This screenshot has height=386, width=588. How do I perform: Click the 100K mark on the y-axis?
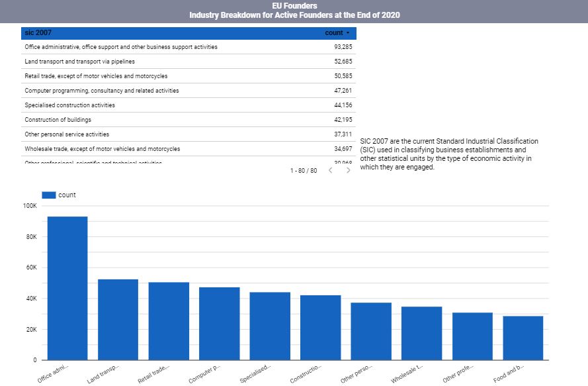[x=30, y=205]
